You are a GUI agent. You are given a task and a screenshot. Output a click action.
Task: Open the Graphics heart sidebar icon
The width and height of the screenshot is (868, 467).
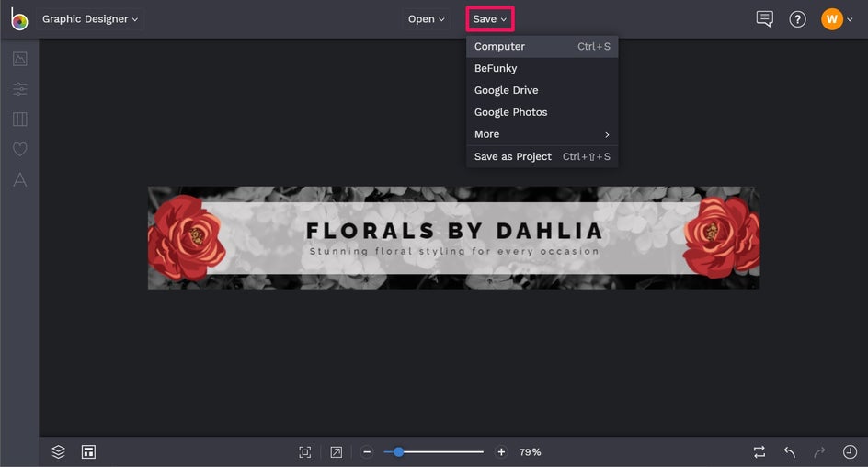(20, 149)
